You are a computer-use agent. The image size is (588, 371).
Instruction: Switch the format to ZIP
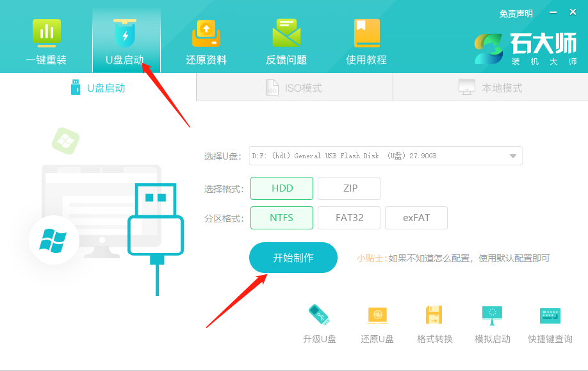tap(348, 188)
